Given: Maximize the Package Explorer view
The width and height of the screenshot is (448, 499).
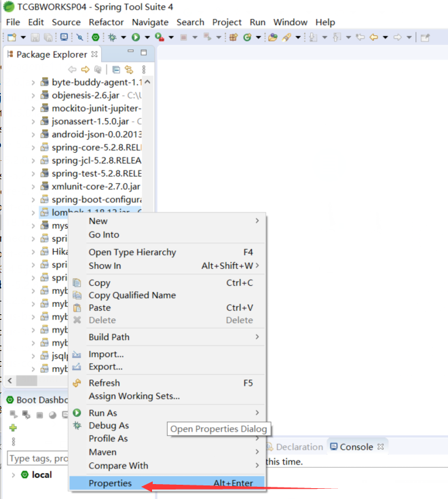Looking at the screenshot, I should pos(144,52).
